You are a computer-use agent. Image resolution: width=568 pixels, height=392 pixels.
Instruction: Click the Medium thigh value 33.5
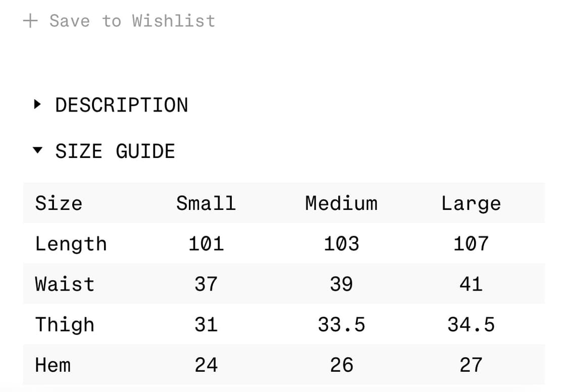pos(341,324)
